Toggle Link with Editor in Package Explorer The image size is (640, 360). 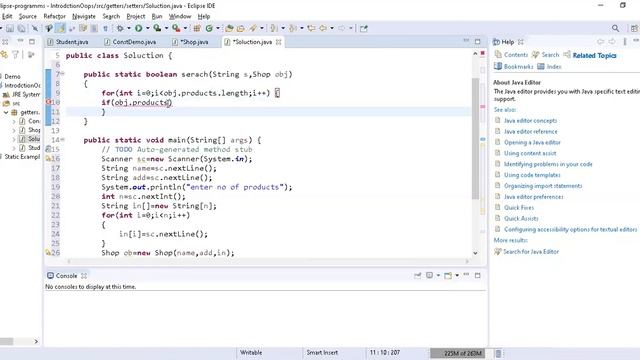pyautogui.click(x=4, y=55)
